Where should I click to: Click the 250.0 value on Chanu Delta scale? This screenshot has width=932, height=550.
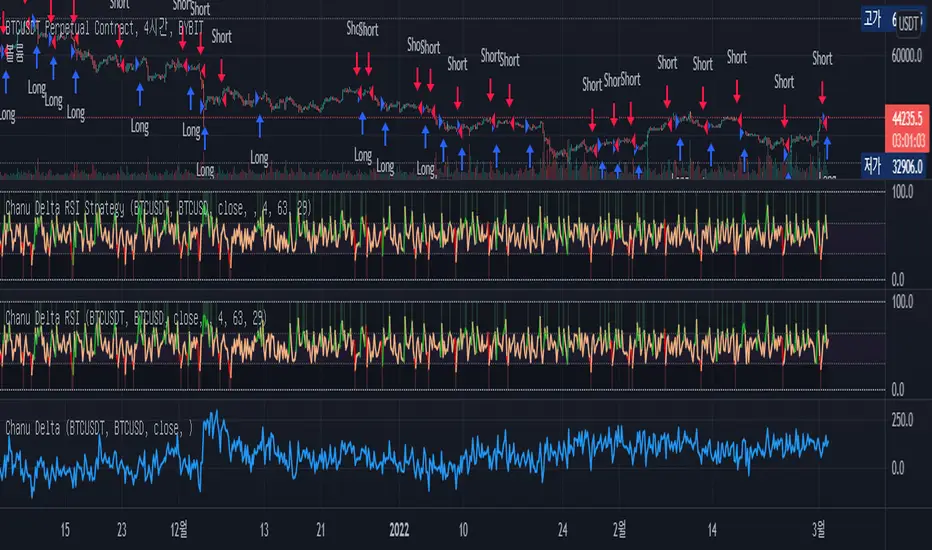pyautogui.click(x=906, y=420)
